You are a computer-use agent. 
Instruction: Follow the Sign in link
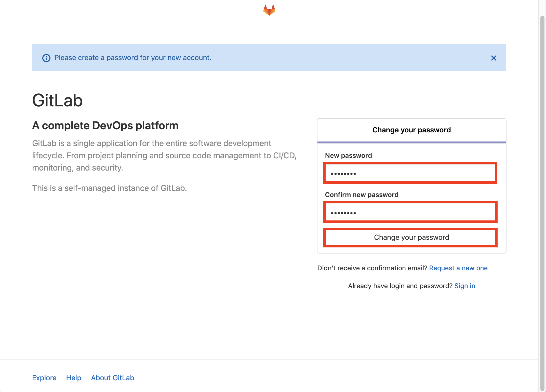point(465,286)
